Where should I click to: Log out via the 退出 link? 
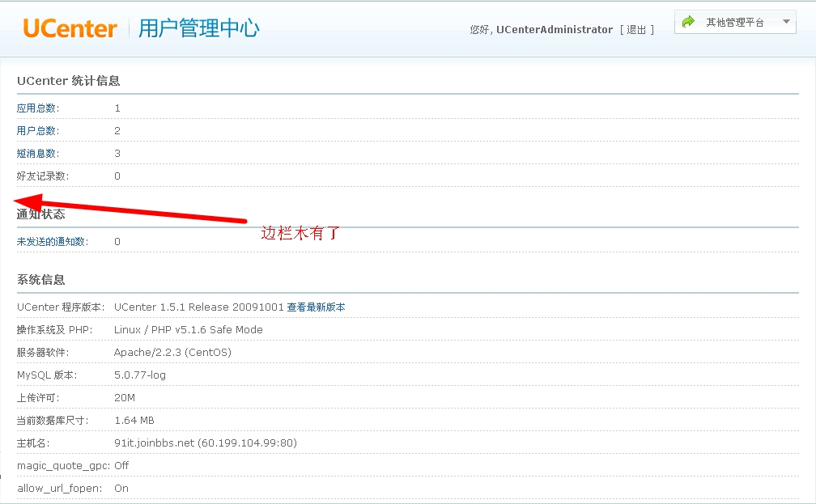[636, 30]
